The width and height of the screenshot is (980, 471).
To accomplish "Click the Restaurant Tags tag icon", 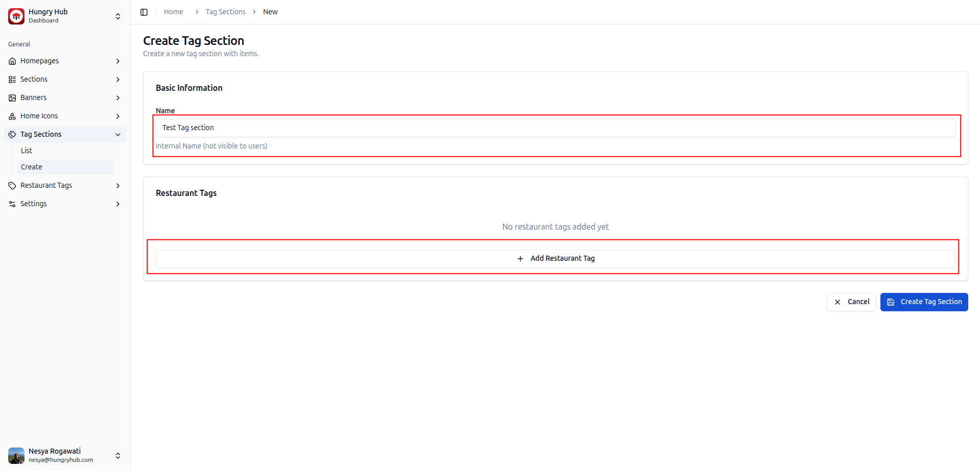I will pyautogui.click(x=12, y=186).
